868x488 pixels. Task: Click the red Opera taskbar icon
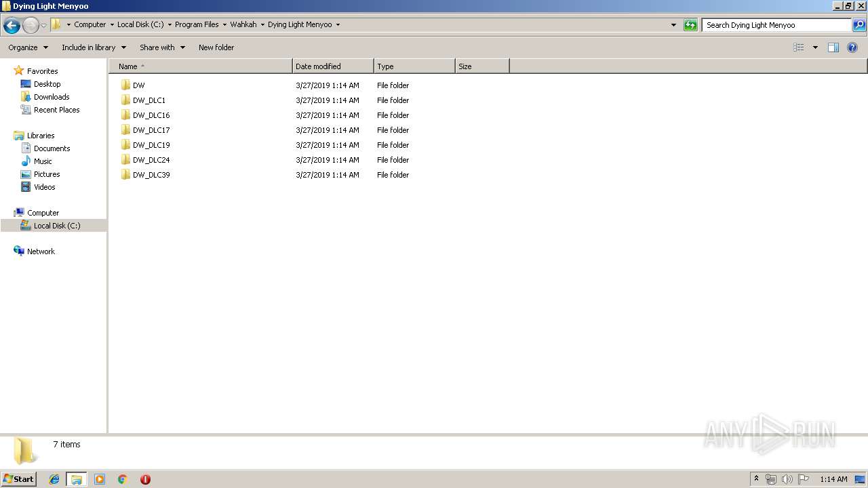(x=145, y=479)
